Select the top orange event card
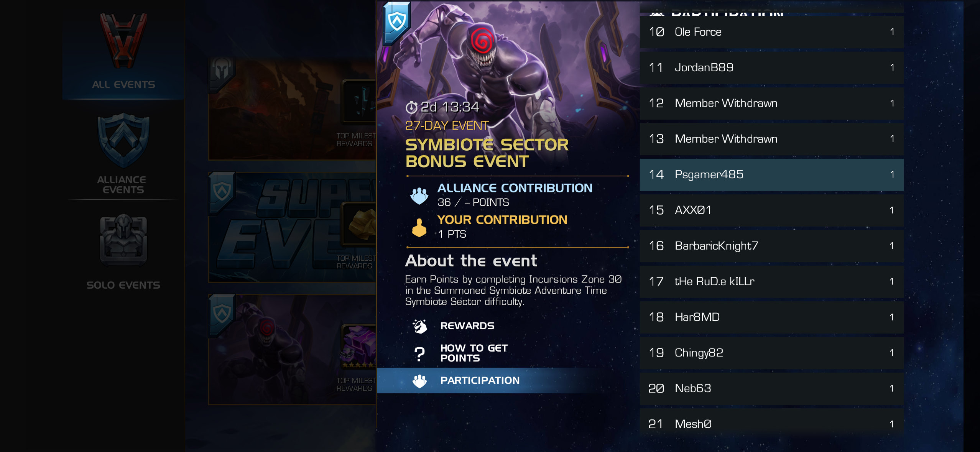Screen dimensions: 980x452 point(292,108)
